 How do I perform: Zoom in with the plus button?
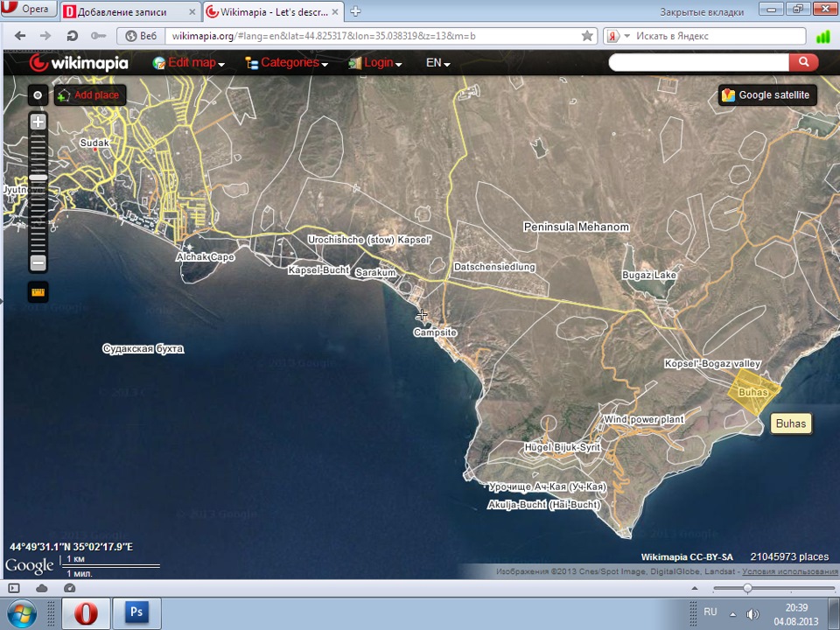point(38,122)
